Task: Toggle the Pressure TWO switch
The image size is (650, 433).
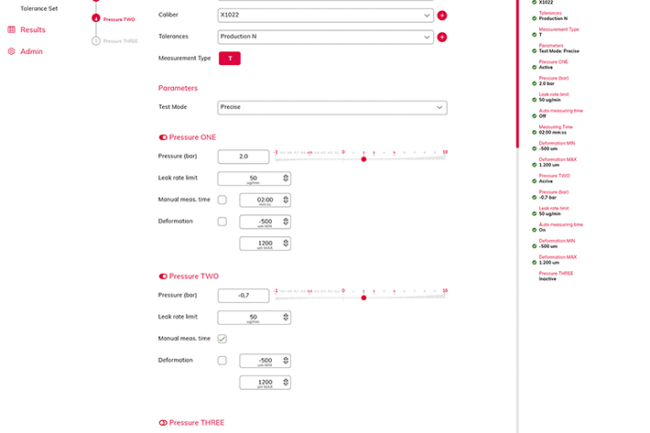Action: coord(163,276)
